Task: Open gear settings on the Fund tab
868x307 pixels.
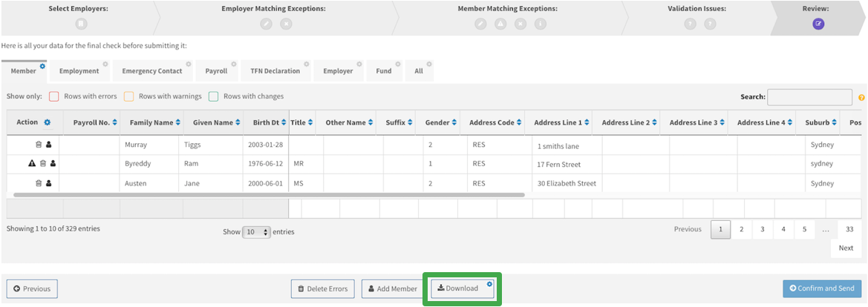Action: click(x=398, y=64)
